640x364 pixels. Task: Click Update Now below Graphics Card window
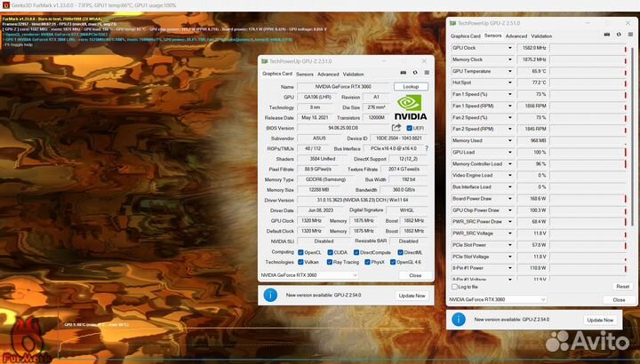pyautogui.click(x=412, y=296)
